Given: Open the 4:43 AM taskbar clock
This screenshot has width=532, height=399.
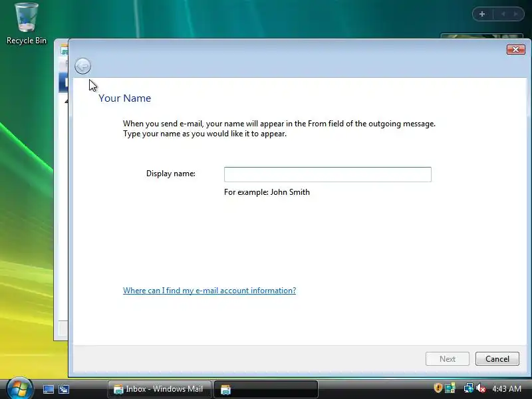Looking at the screenshot, I should click(x=507, y=388).
